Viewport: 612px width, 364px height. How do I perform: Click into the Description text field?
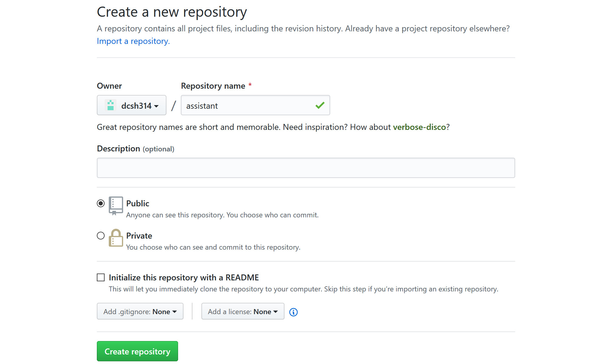[x=306, y=168]
